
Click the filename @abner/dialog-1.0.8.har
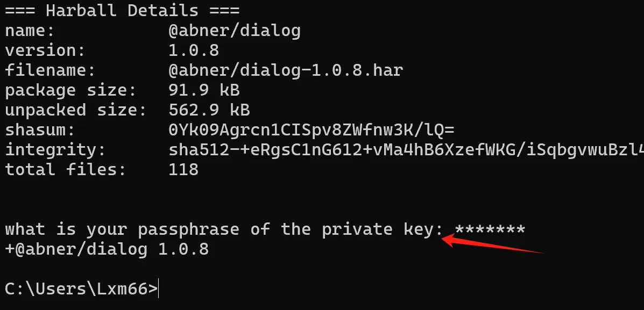pos(286,70)
